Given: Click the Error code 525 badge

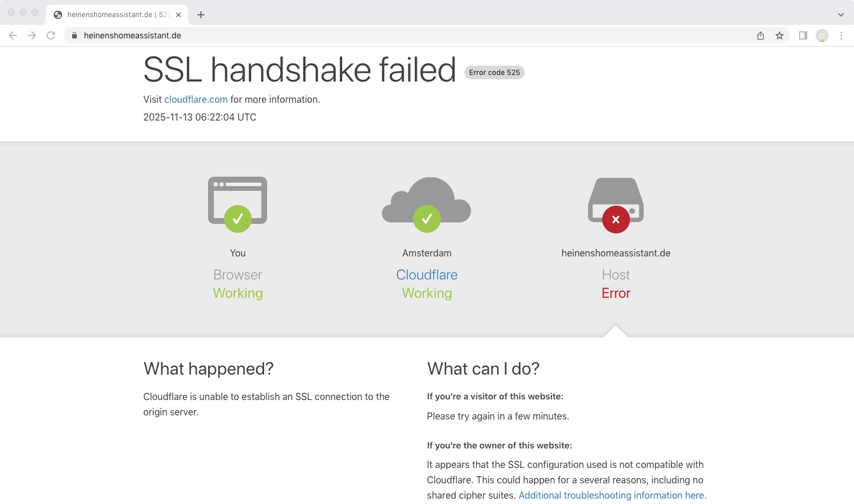Looking at the screenshot, I should coord(494,73).
